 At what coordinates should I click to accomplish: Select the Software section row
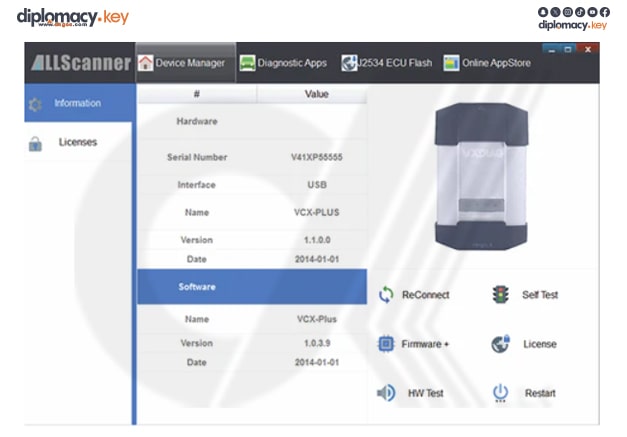[252, 287]
